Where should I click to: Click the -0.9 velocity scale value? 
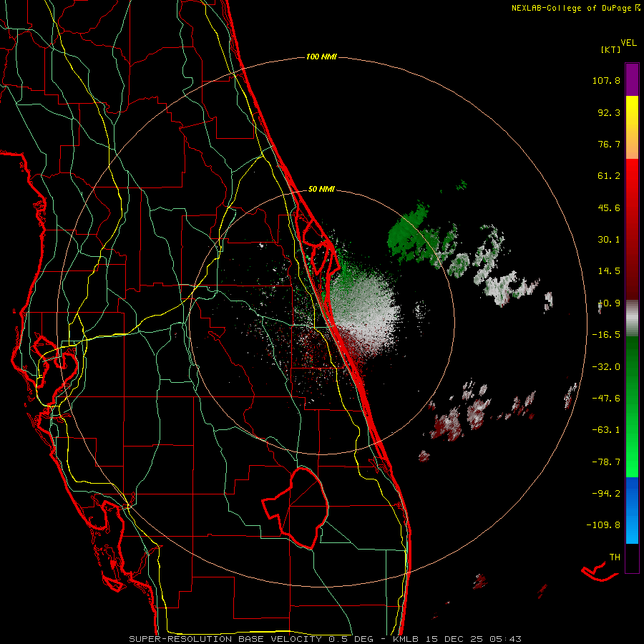[609, 303]
